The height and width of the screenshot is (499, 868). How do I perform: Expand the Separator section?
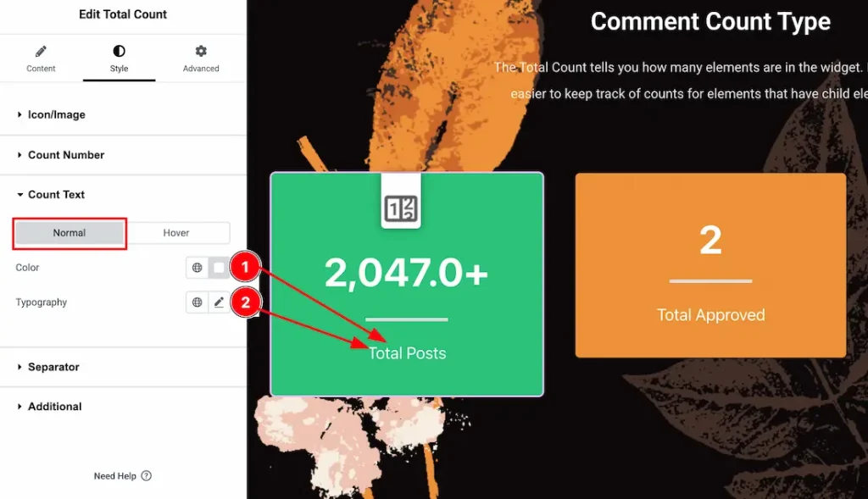pyautogui.click(x=53, y=367)
